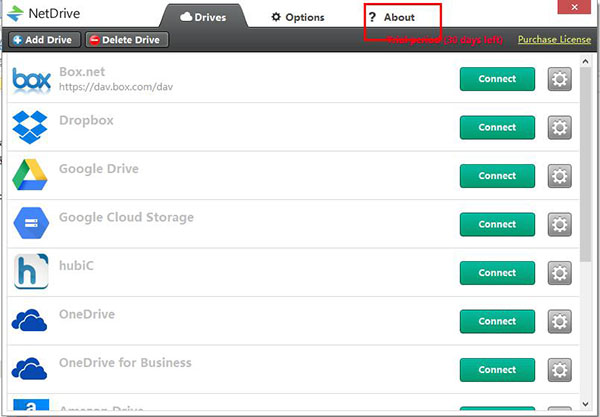Open settings gear for Dropbox drive
This screenshot has height=417, width=600.
coord(559,127)
